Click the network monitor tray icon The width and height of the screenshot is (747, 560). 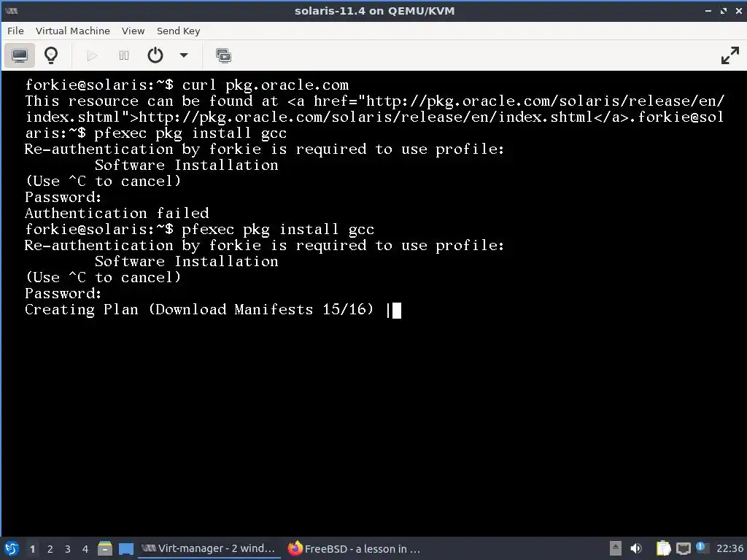click(684, 548)
